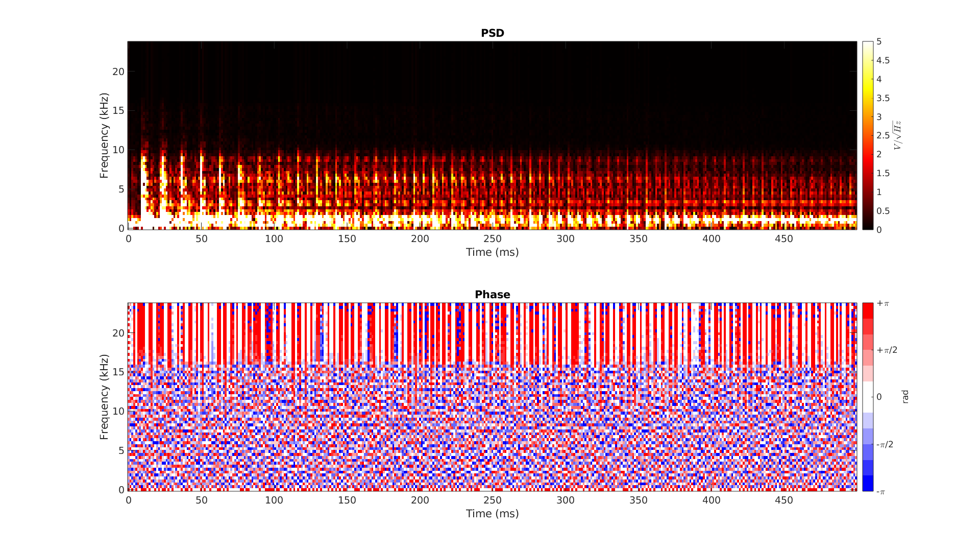
Task: Click the Frequency (kHz) label on the PSD plot
Action: point(105,135)
